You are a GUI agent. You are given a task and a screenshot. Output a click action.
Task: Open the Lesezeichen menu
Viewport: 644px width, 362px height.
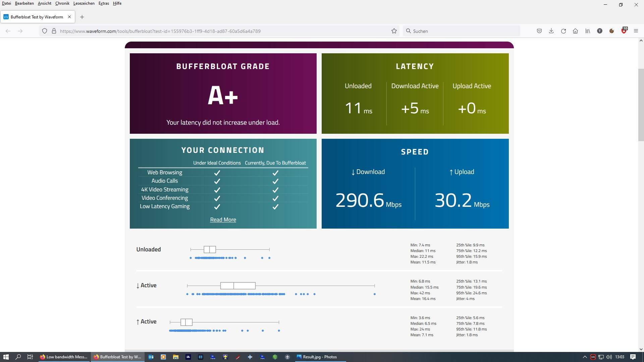coord(84,3)
